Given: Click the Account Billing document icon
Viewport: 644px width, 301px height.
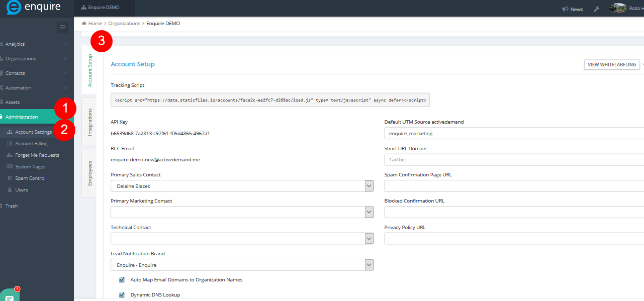Looking at the screenshot, I should click(x=10, y=144).
